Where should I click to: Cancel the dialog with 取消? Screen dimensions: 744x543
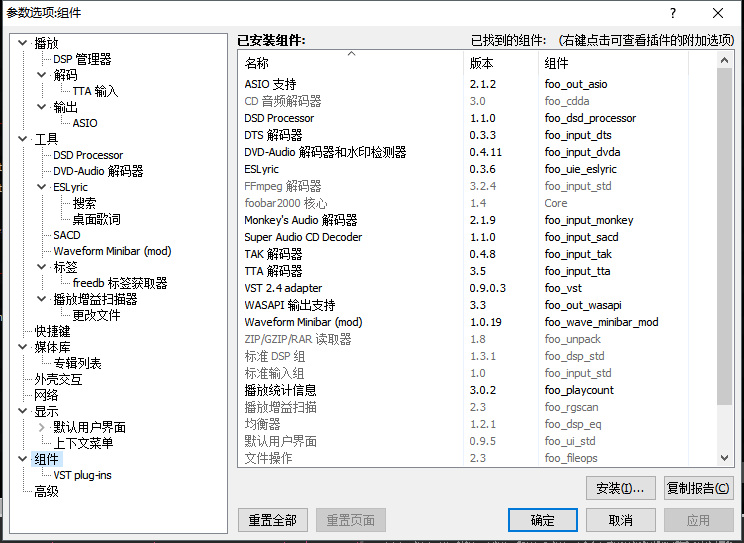pyautogui.click(x=621, y=520)
